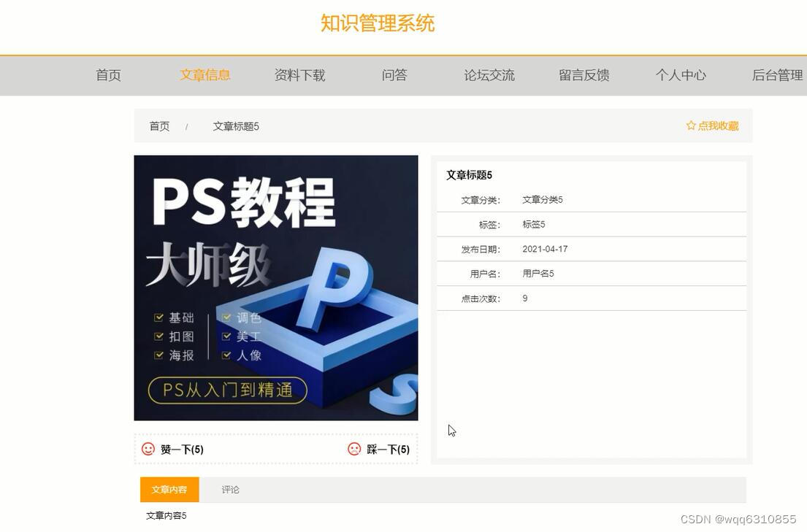
Task: Visit 论坛交流 in the navigation bar
Action: click(x=489, y=75)
